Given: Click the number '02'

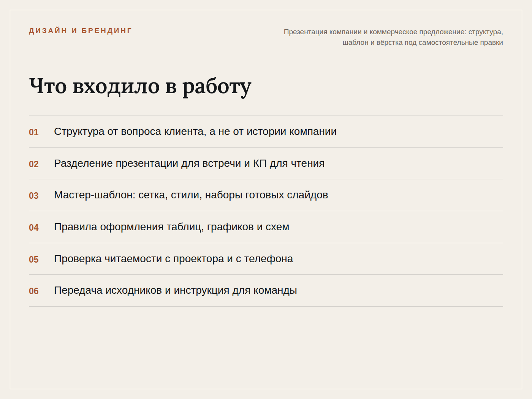Looking at the screenshot, I should click(34, 164).
